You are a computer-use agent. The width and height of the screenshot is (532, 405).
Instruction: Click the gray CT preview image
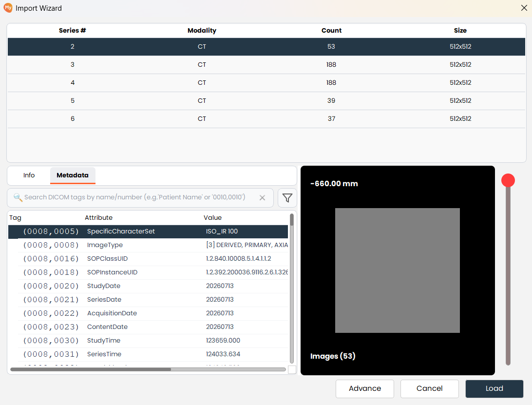tap(398, 270)
